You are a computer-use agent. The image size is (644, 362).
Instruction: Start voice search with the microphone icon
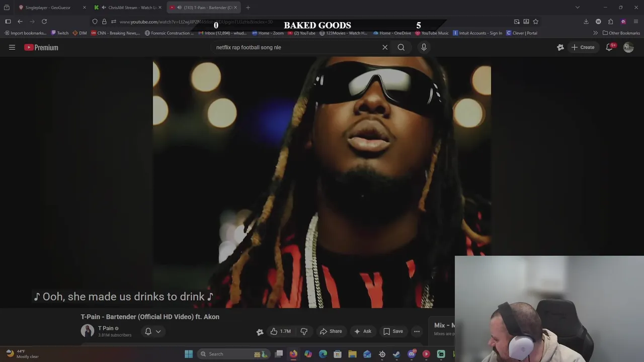424,47
